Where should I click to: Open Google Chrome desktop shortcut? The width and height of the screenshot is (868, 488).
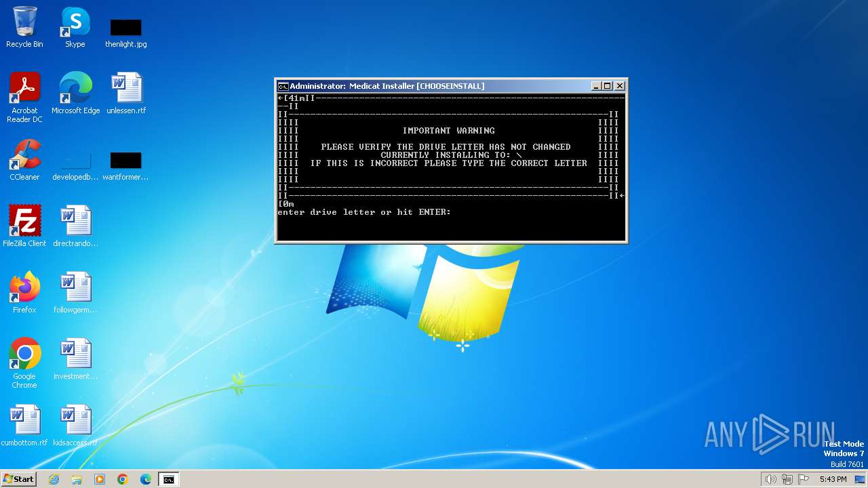[x=24, y=363]
